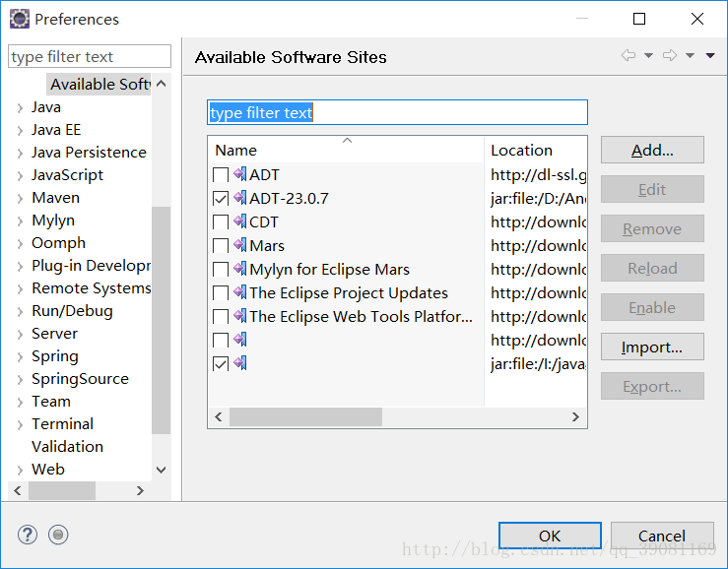Open the forward history dropdown arrow
Screen dimensions: 728x569
pyautogui.click(x=690, y=56)
